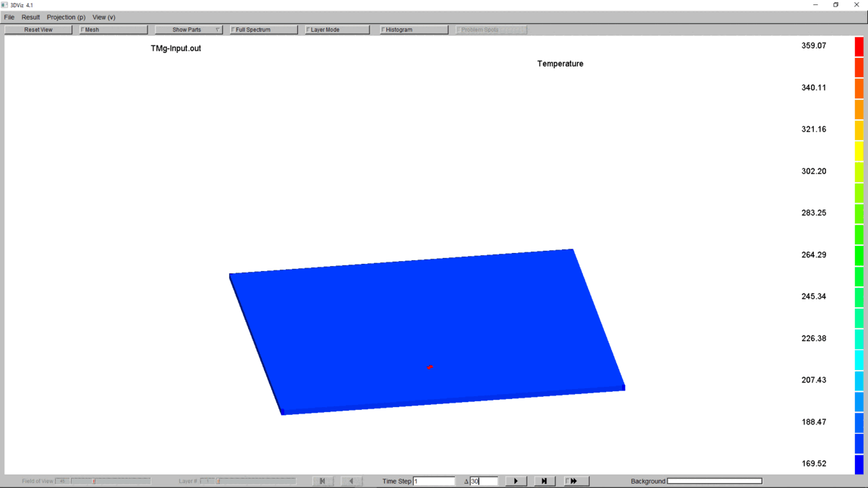The width and height of the screenshot is (868, 488).
Task: Click the 3DViz application icon in the title bar
Action: click(5, 5)
